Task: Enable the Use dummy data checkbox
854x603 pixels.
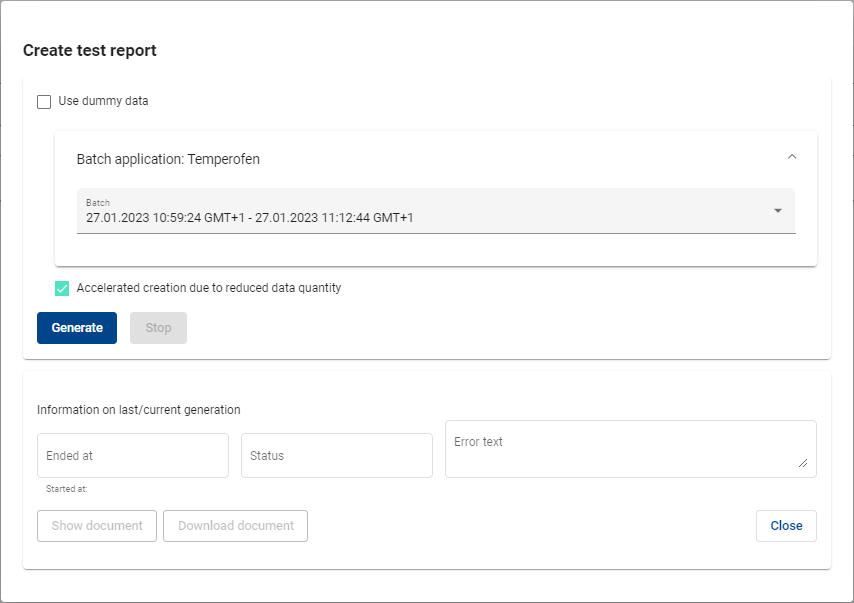Action: click(x=44, y=102)
